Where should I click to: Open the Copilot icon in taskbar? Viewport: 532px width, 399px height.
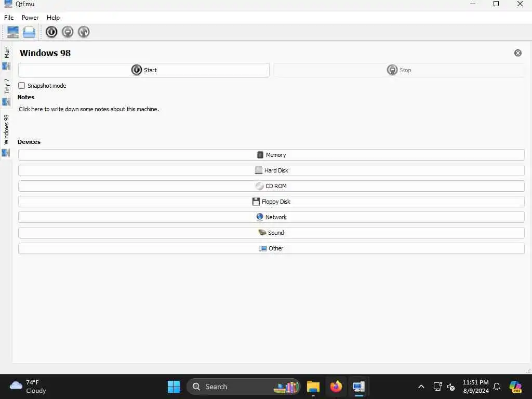(x=515, y=387)
